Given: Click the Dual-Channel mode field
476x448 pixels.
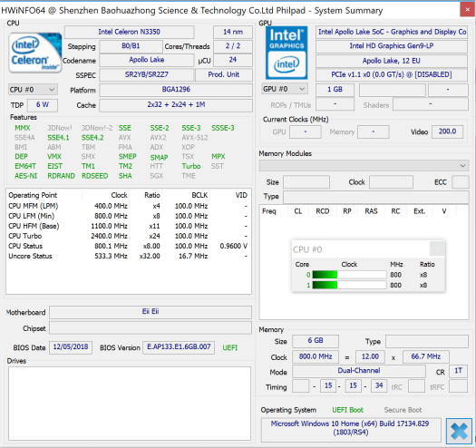Looking at the screenshot, I should [359, 371].
